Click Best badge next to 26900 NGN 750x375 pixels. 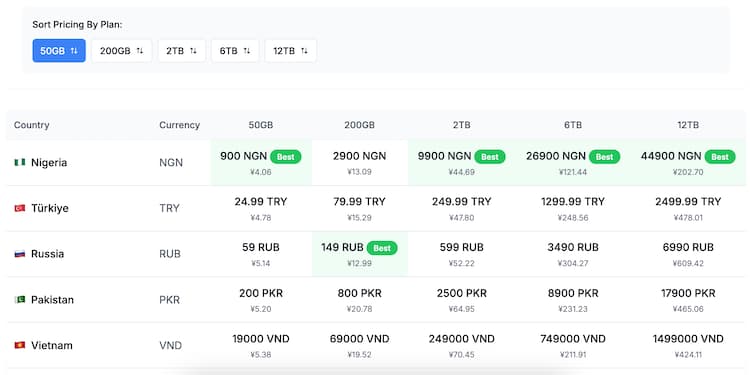point(604,156)
